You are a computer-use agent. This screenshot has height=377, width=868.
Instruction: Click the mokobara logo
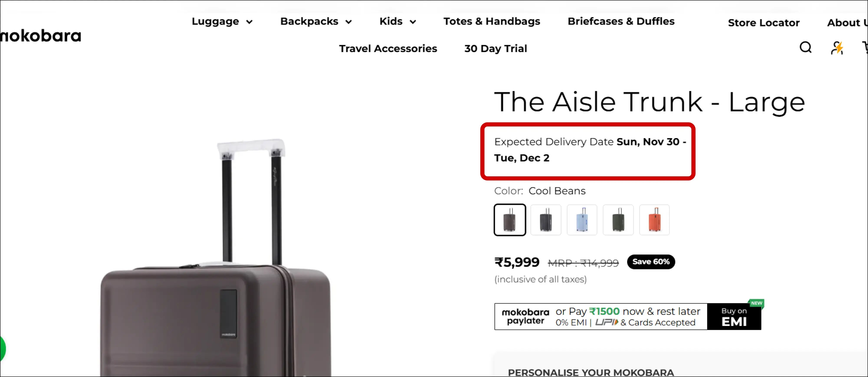click(41, 36)
